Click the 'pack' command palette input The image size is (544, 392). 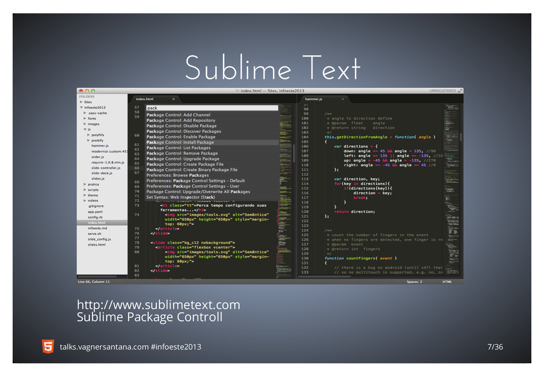pos(212,108)
